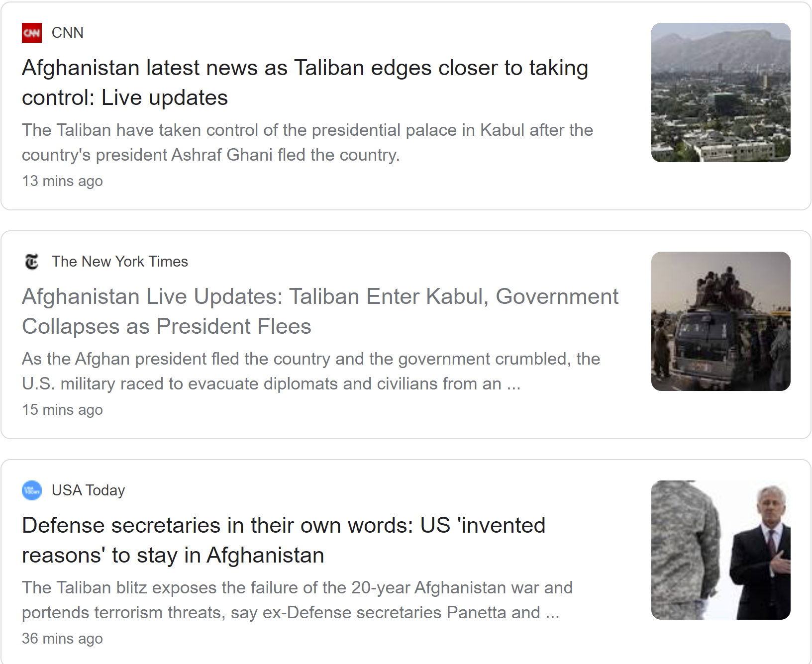The width and height of the screenshot is (812, 664).
Task: Click the USA Today logo icon
Action: tap(32, 490)
